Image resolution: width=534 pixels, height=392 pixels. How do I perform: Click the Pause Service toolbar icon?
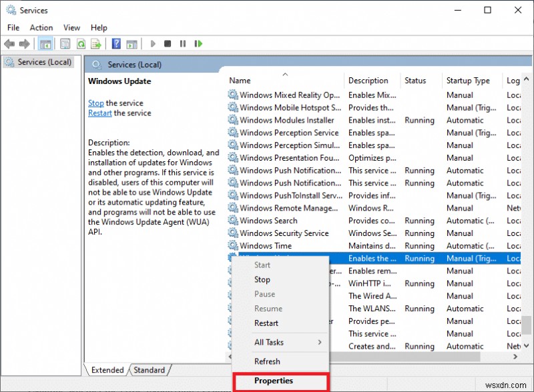coord(183,43)
